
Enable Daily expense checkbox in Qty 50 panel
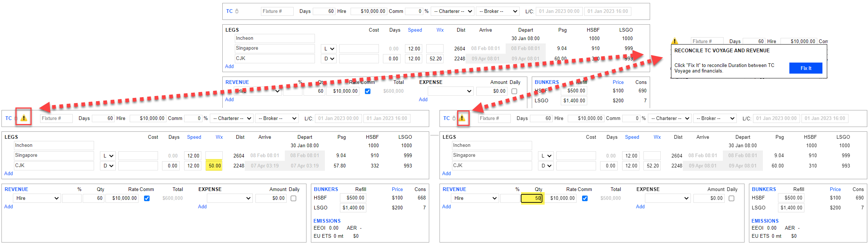coord(731,198)
